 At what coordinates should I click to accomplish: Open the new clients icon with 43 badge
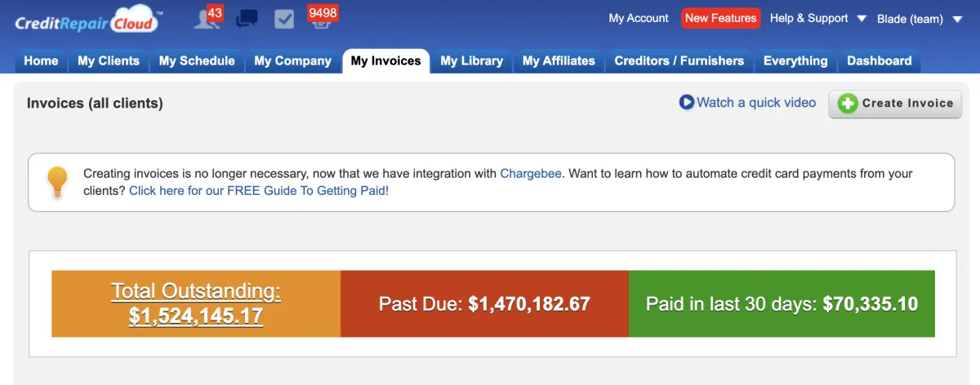[207, 17]
